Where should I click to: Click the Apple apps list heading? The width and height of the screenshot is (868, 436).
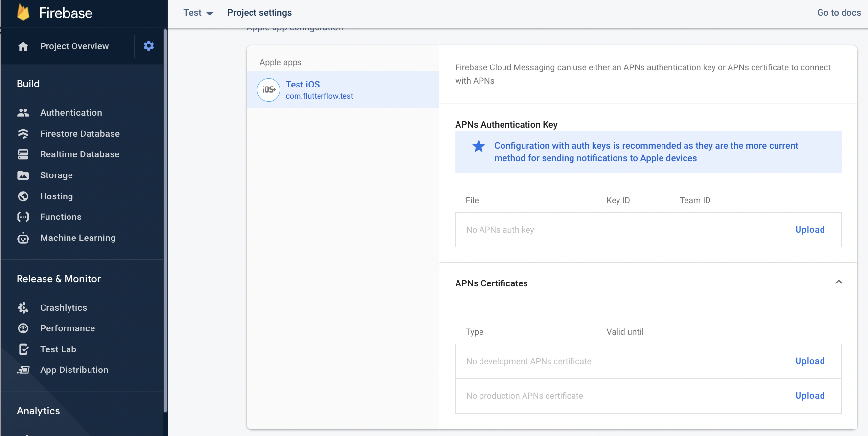coord(280,62)
